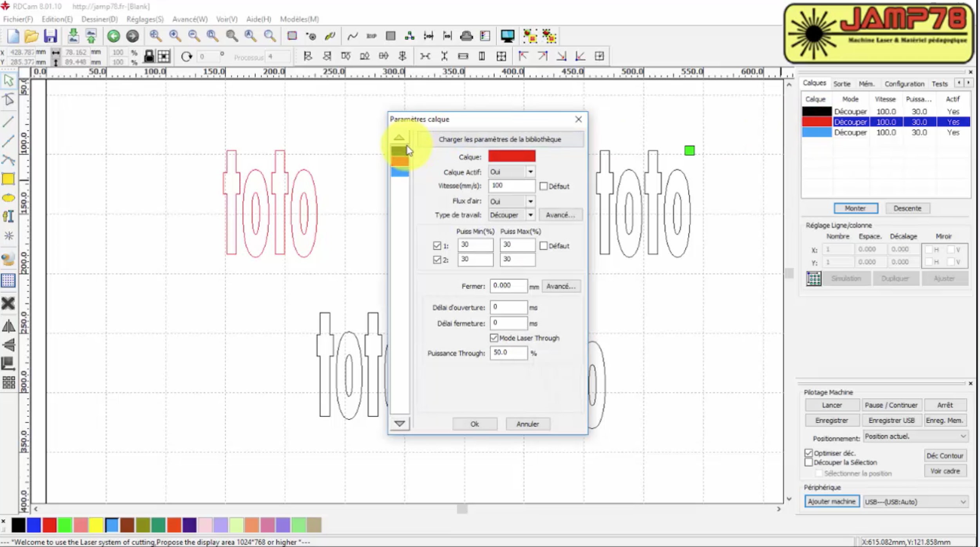Image resolution: width=980 pixels, height=547 pixels.
Task: Click Ok in Paramètres calque dialog
Action: (x=474, y=424)
